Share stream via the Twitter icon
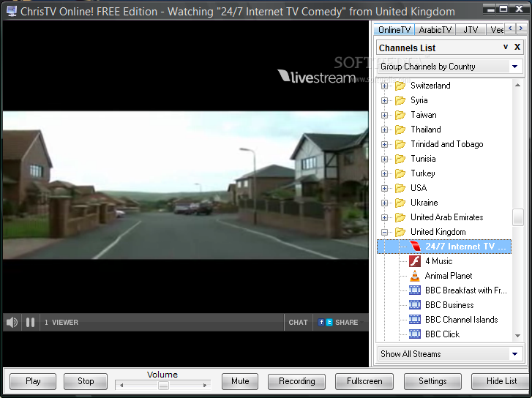 pyautogui.click(x=329, y=323)
